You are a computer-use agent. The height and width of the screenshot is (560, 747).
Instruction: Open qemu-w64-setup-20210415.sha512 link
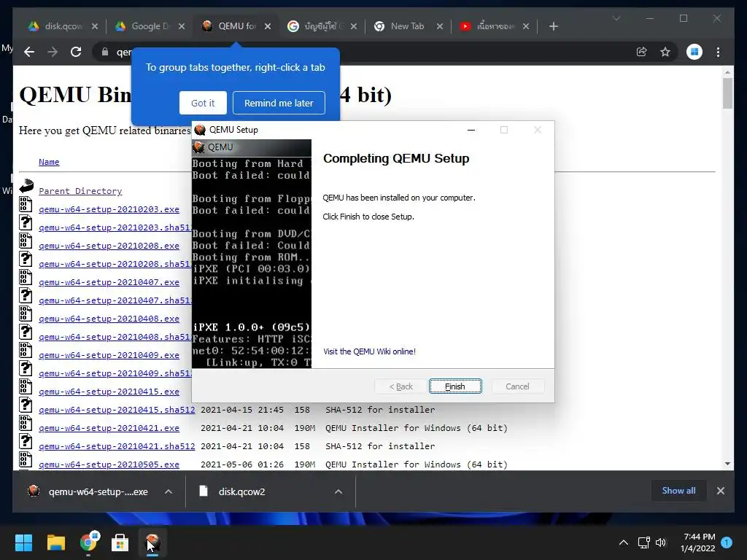click(x=117, y=410)
